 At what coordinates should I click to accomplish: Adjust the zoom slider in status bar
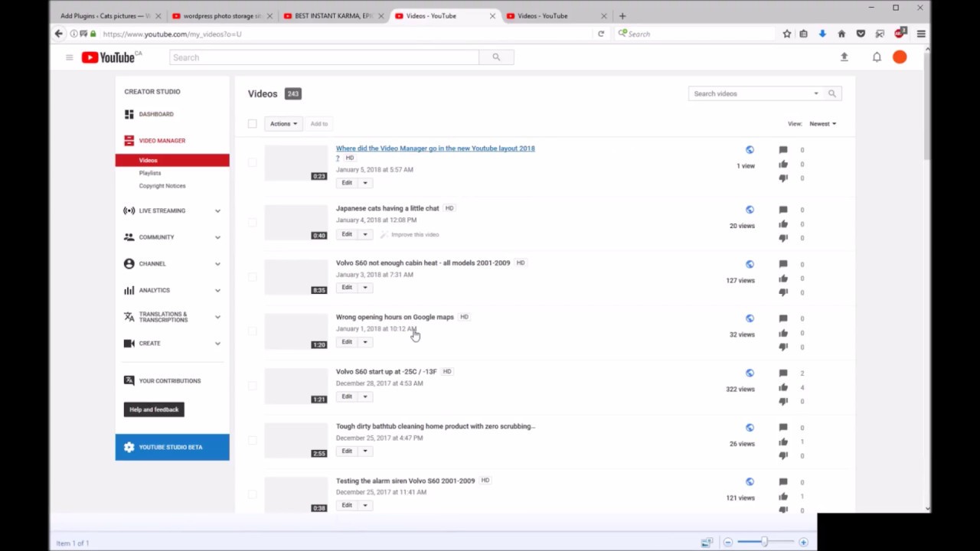(764, 542)
